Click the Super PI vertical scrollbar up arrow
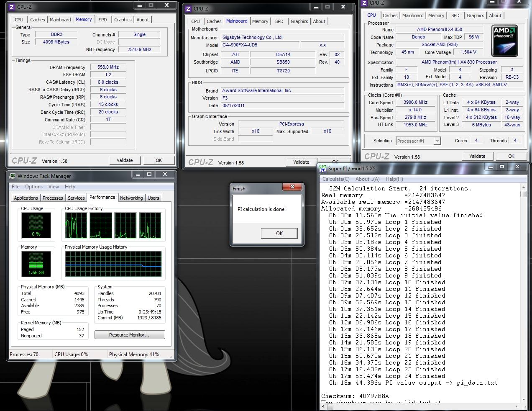 [x=524, y=187]
